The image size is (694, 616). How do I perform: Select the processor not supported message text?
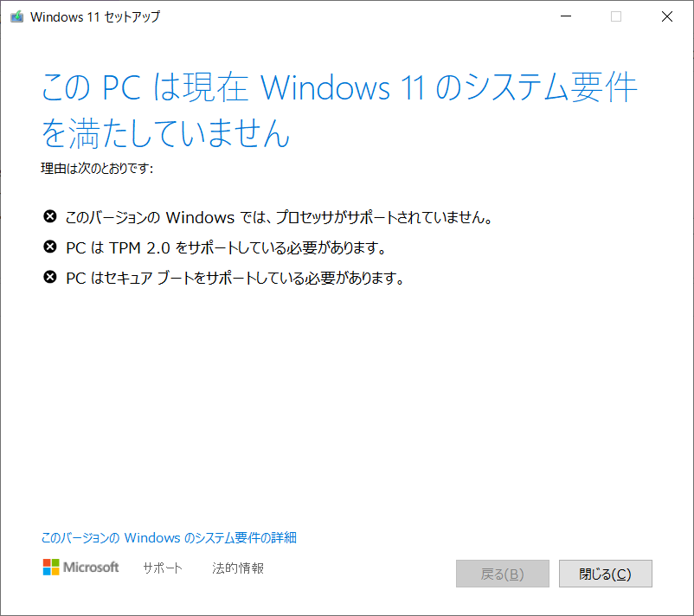[x=279, y=217]
